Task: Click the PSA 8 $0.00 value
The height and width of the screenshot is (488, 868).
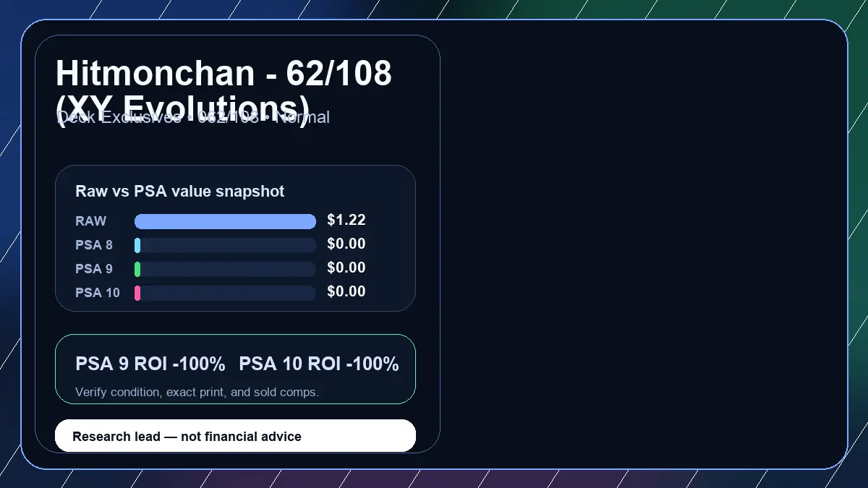Action: [346, 244]
